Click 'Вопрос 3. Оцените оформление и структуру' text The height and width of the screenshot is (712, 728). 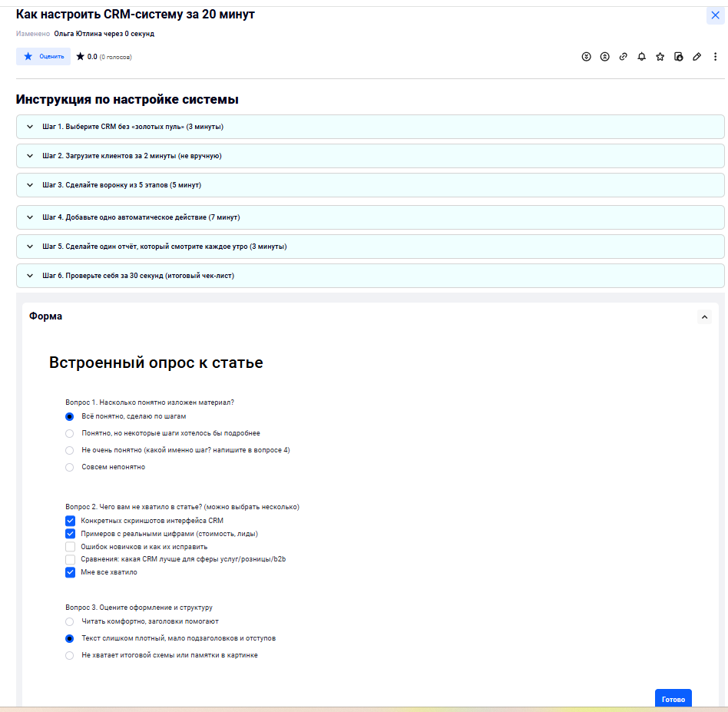[139, 608]
